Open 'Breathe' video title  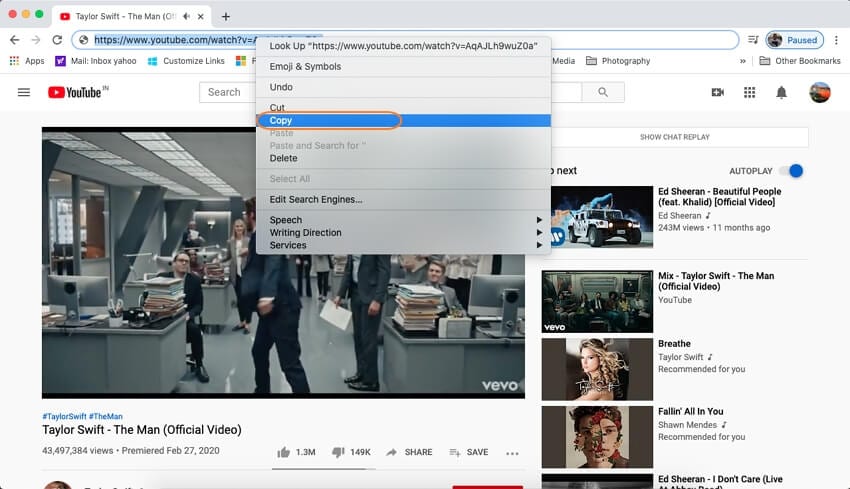[x=674, y=344]
